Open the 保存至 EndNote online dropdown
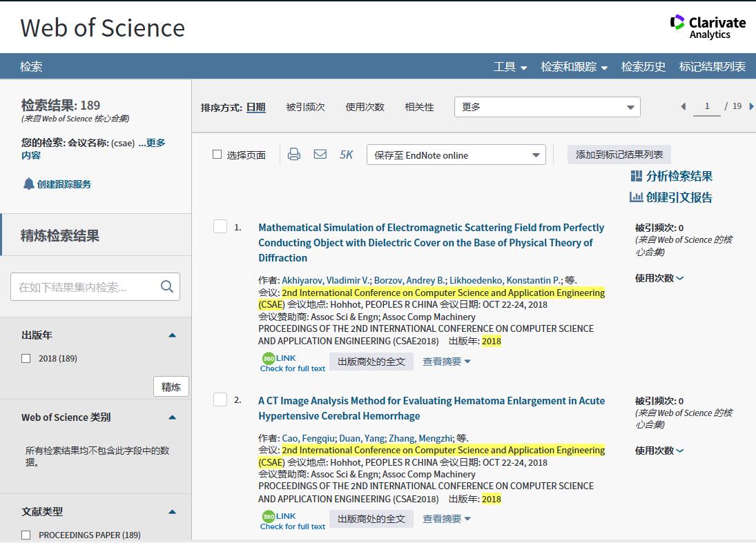 [456, 155]
